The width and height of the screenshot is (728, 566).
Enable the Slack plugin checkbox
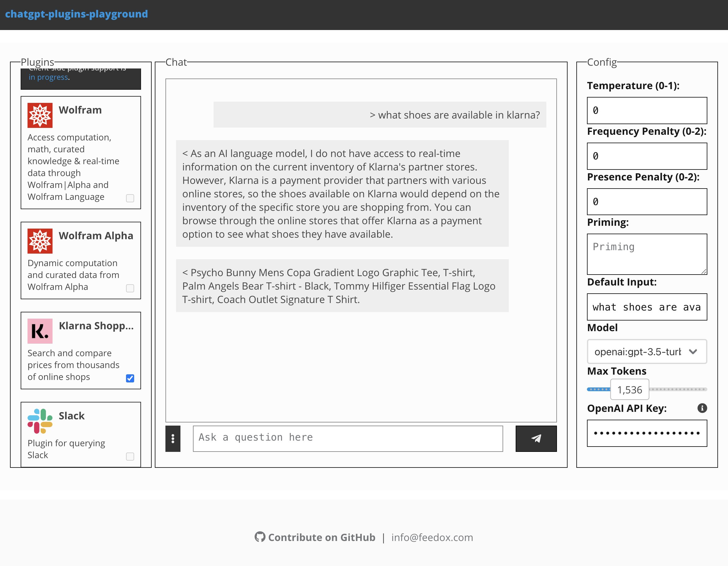coord(130,456)
